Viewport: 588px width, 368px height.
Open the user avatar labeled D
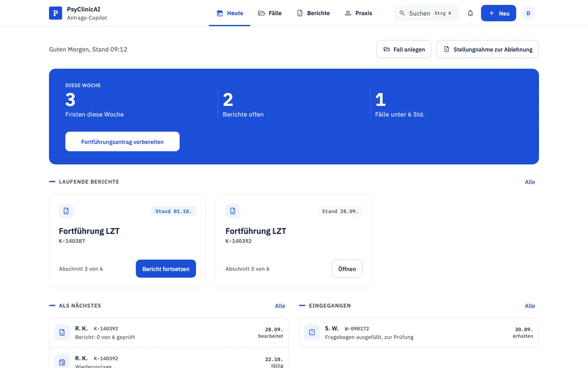coord(528,13)
